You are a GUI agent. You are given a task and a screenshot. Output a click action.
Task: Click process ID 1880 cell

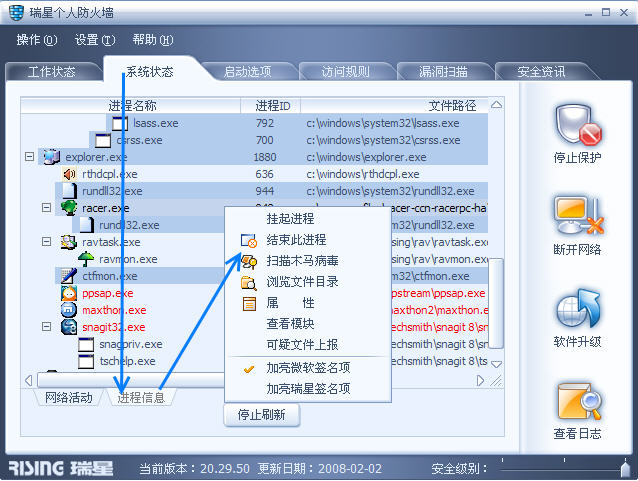tap(265, 157)
